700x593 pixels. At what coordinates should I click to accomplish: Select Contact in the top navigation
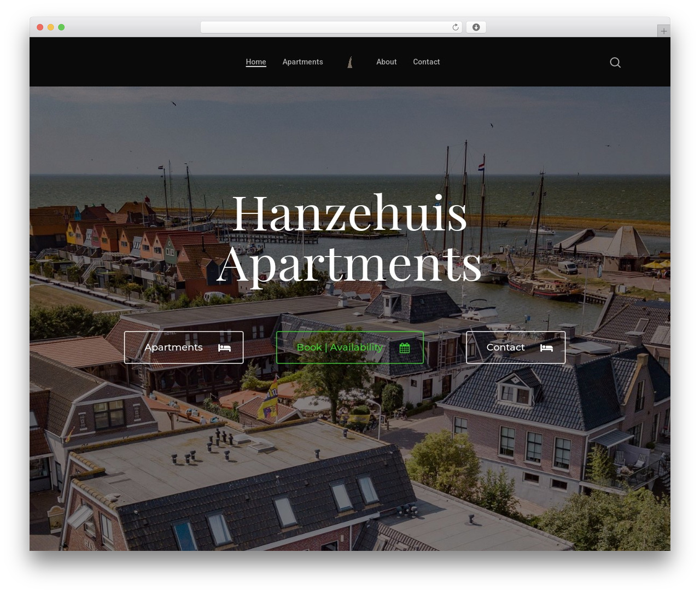pyautogui.click(x=426, y=62)
